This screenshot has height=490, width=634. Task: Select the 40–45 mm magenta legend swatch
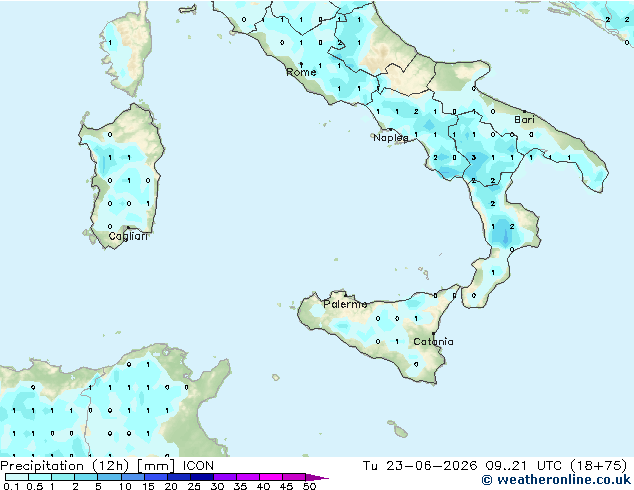pyautogui.click(x=271, y=477)
